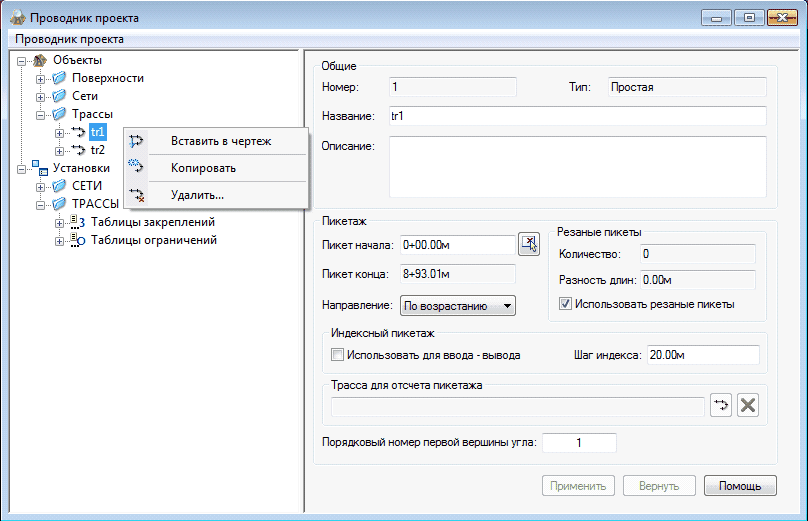Select Копировать in the context menu

[203, 168]
